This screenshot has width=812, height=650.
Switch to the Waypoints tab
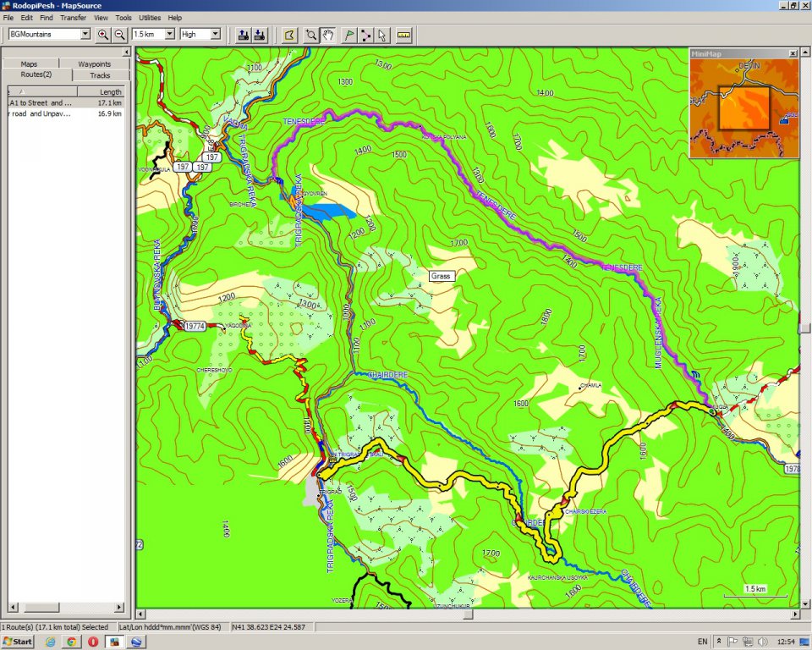click(94, 63)
